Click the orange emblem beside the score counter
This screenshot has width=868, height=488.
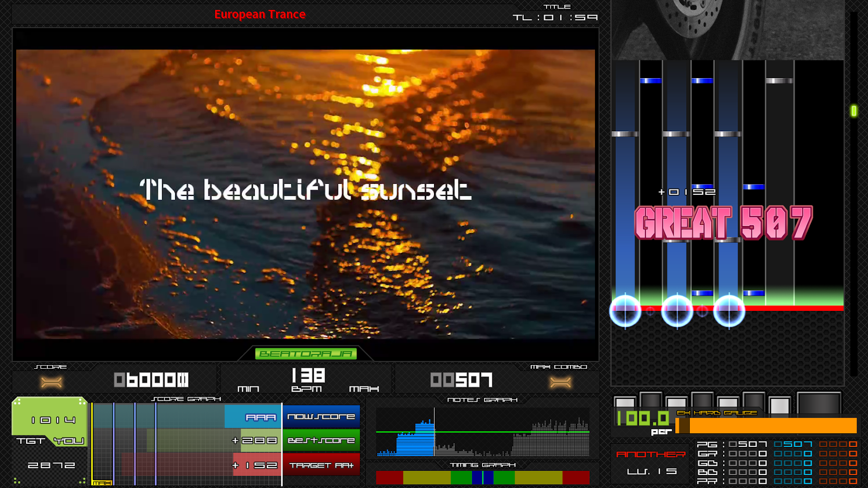52,383
